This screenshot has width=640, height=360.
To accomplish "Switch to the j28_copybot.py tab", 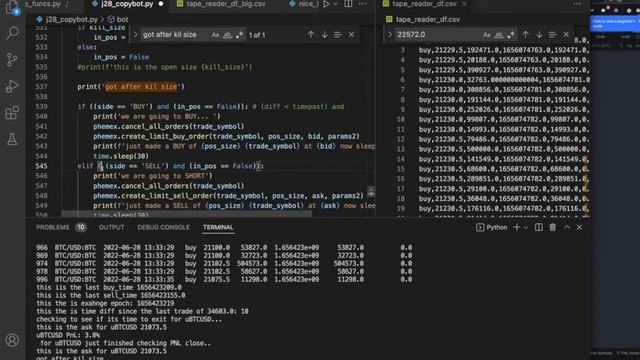I will [127, 4].
